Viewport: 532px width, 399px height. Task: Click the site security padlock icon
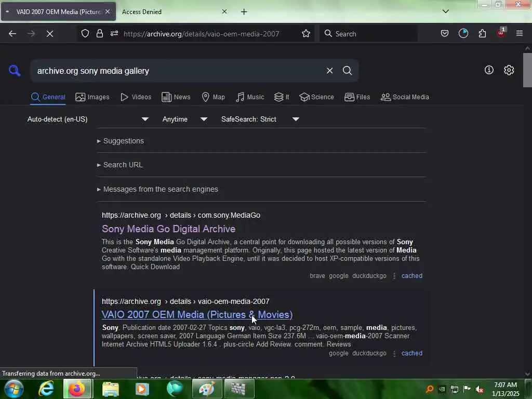tap(99, 33)
